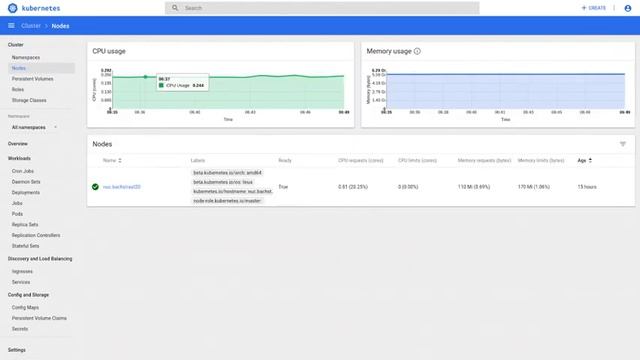Click inside the Memory usage chart area

coord(505,92)
